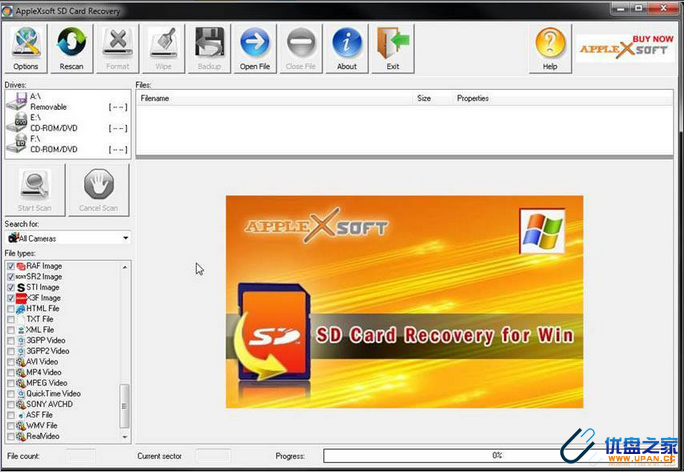Check the ASF File checkbox

click(x=10, y=415)
